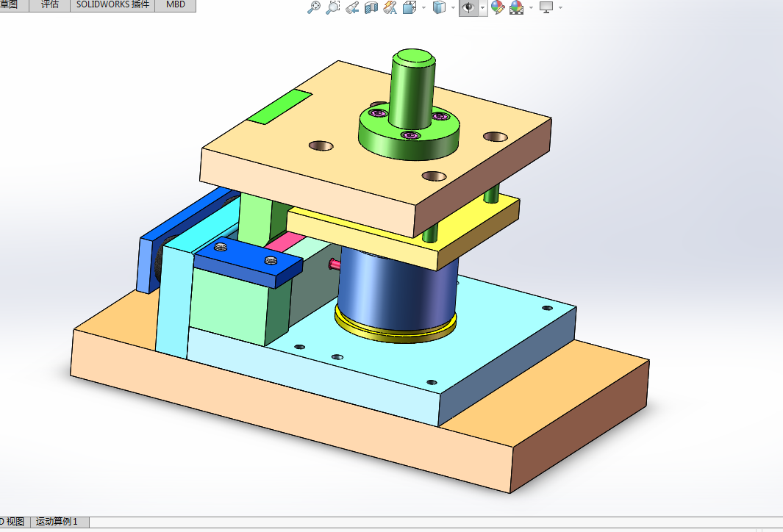Image resolution: width=783 pixels, height=532 pixels.
Task: Expand the Display Style dropdown arrow
Action: pos(454,7)
